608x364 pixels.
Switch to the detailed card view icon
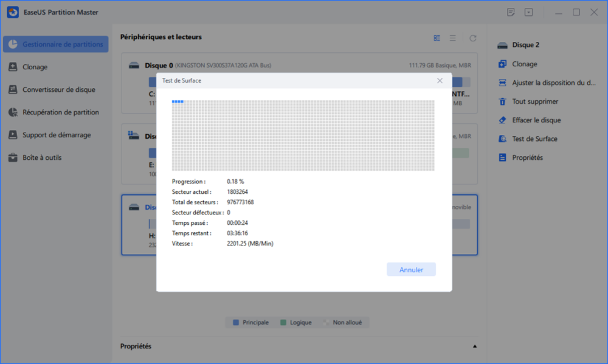pos(437,38)
